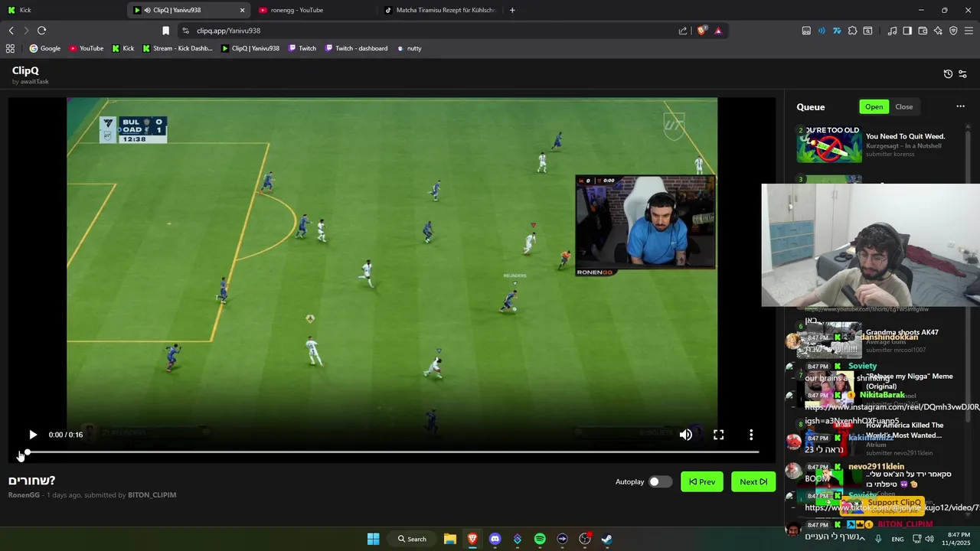
Task: Open the Twitch - dashboard bookmark
Action: [x=356, y=48]
